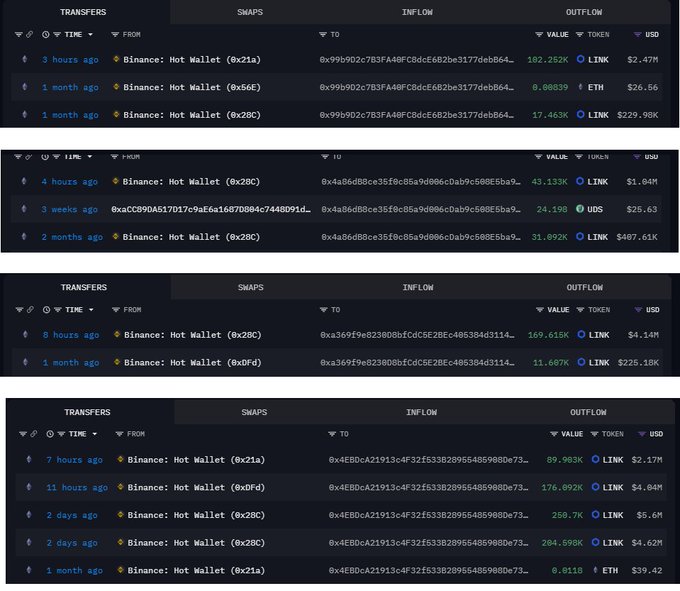
Task: Open '4 hours ago' transaction time link
Action: click(x=69, y=182)
